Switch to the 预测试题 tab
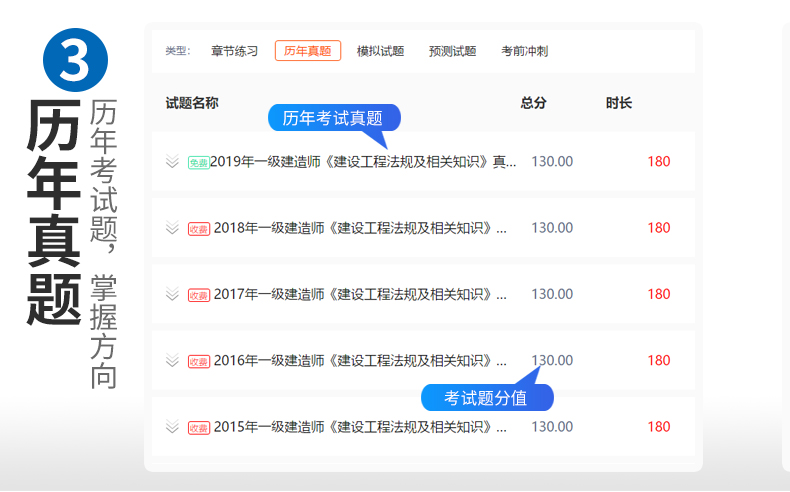This screenshot has width=790, height=492. point(452,51)
